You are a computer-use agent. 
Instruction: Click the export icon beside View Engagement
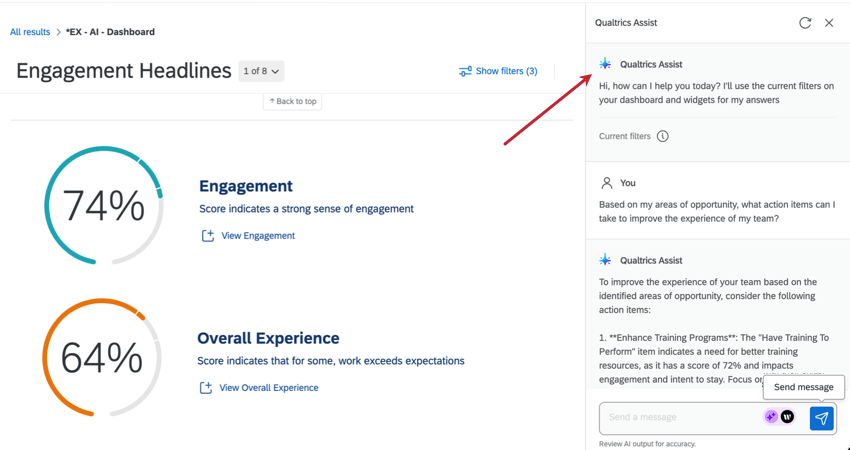point(208,236)
